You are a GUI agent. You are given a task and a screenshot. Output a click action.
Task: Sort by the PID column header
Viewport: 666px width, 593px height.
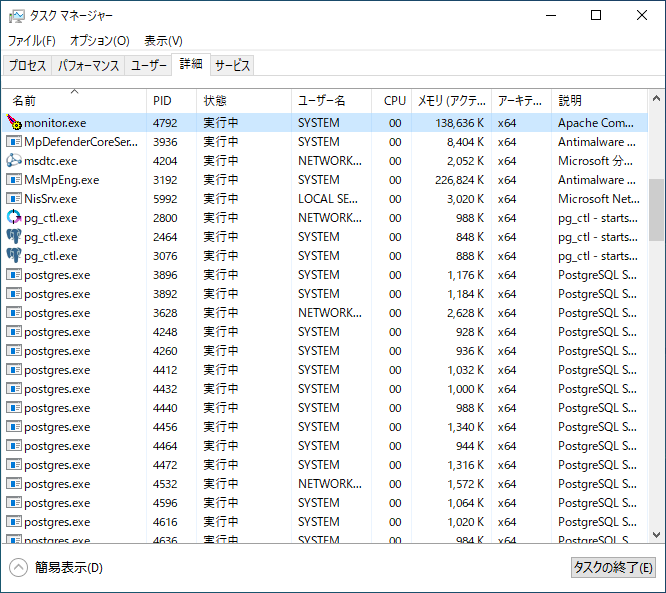171,101
